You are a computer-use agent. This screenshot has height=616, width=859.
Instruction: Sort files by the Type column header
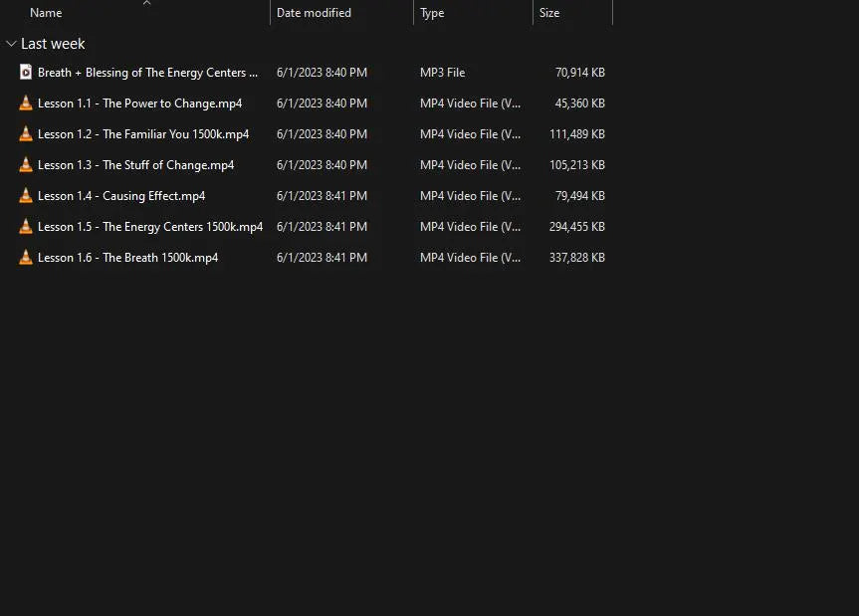click(432, 13)
